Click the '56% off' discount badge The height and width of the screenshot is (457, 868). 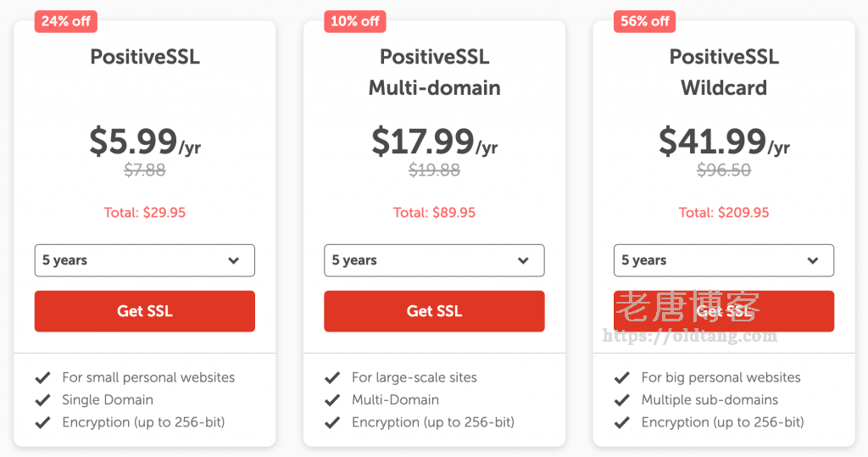(644, 21)
